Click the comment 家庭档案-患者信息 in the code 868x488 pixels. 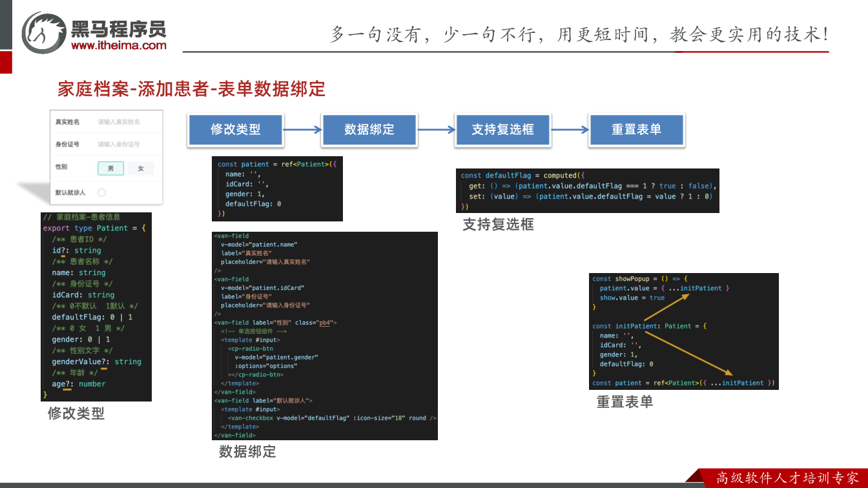[81, 217]
